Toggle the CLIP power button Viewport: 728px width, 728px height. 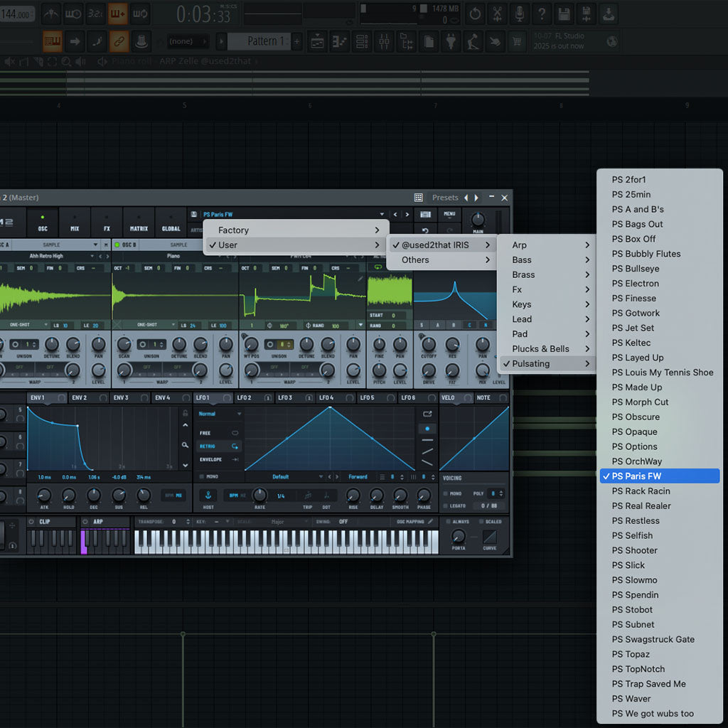click(31, 522)
